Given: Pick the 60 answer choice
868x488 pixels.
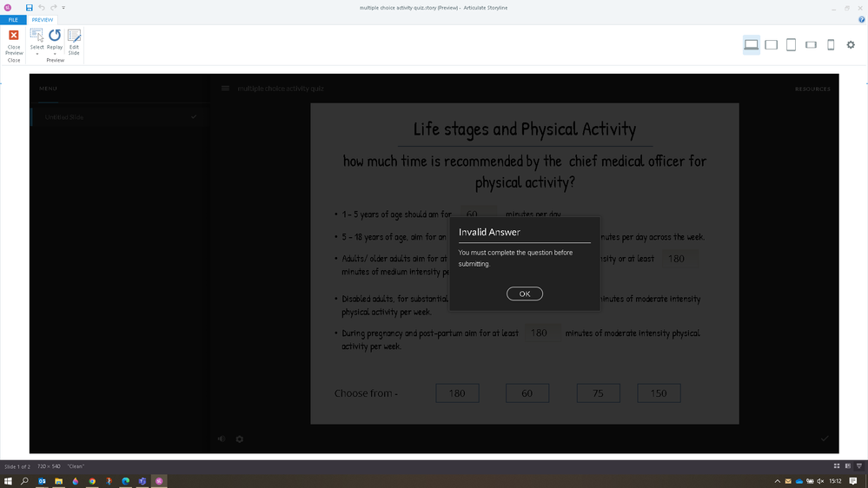Looking at the screenshot, I should pos(527,393).
